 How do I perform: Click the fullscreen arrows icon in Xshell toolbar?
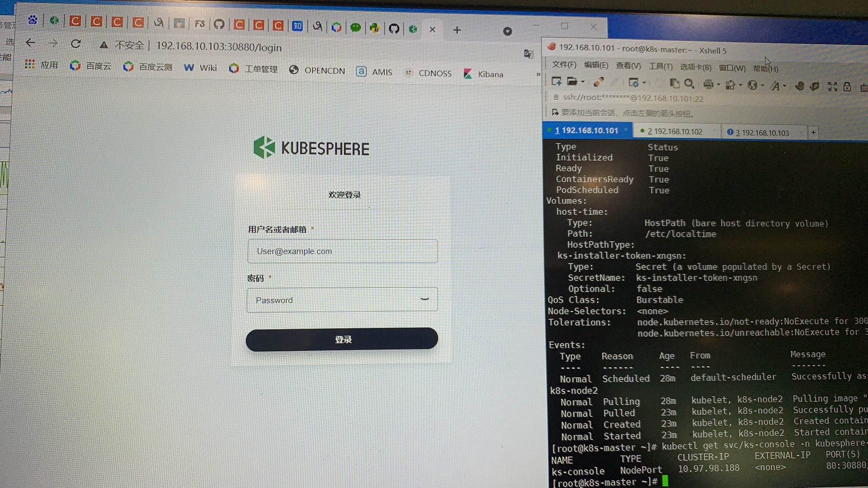click(832, 86)
